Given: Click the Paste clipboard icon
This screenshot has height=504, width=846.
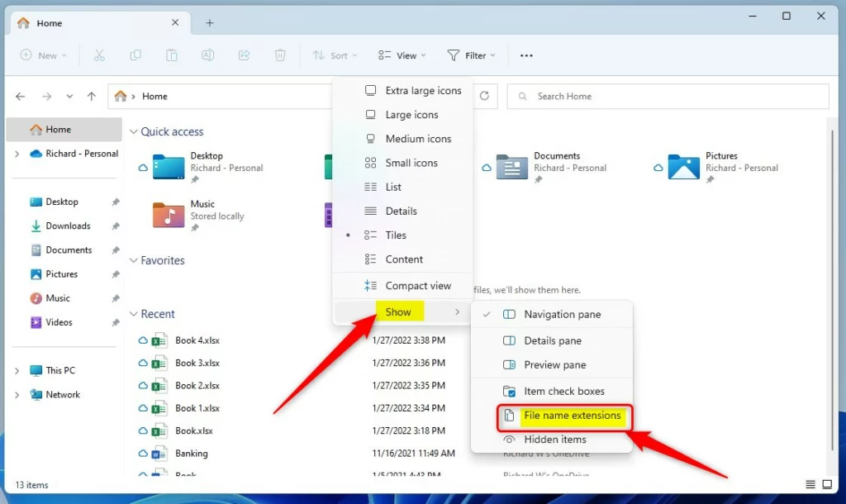Looking at the screenshot, I should point(172,55).
